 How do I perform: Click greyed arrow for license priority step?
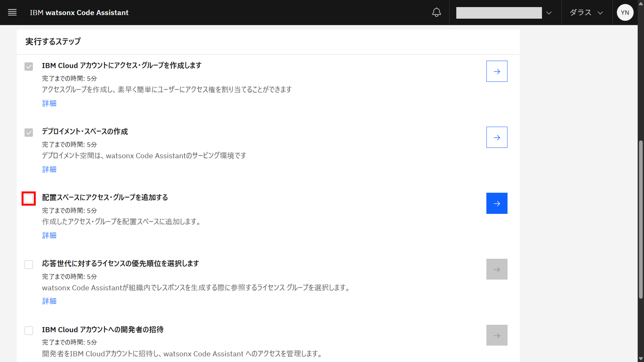pos(497,269)
